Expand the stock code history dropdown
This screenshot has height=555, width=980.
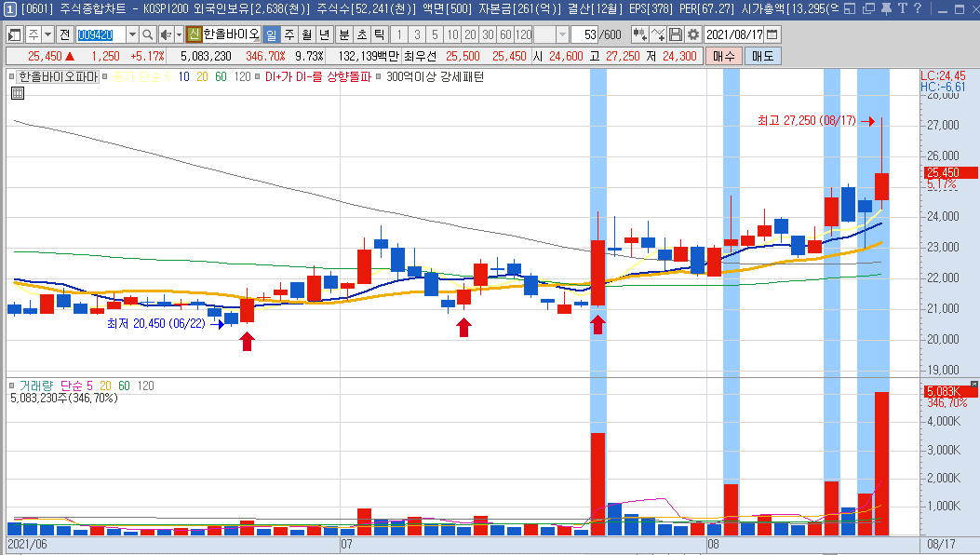132,34
